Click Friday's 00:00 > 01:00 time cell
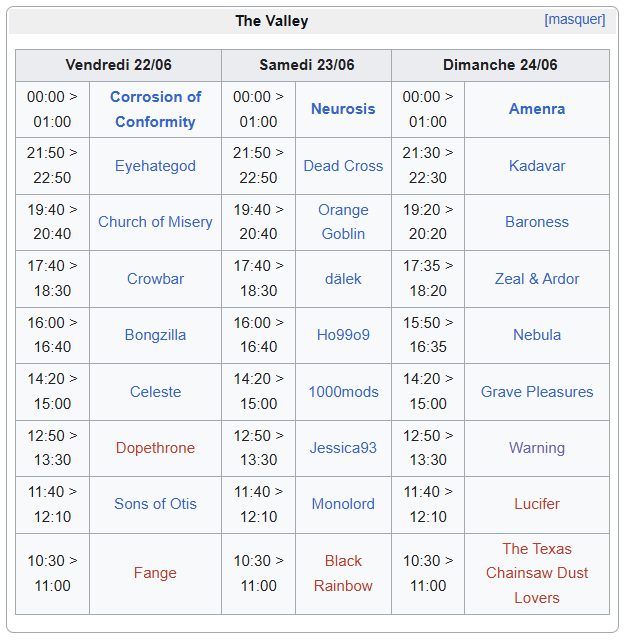This screenshot has width=627, height=640. pos(52,109)
